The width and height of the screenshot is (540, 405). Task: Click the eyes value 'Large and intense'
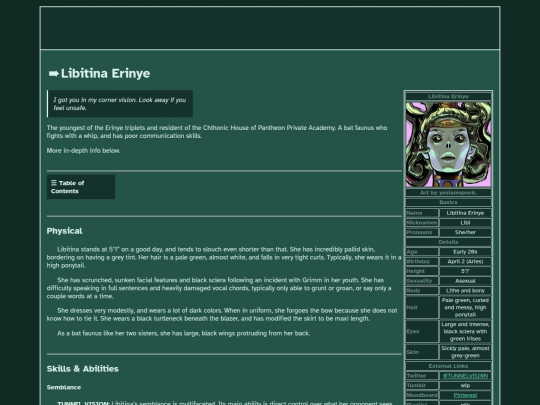tap(465, 331)
